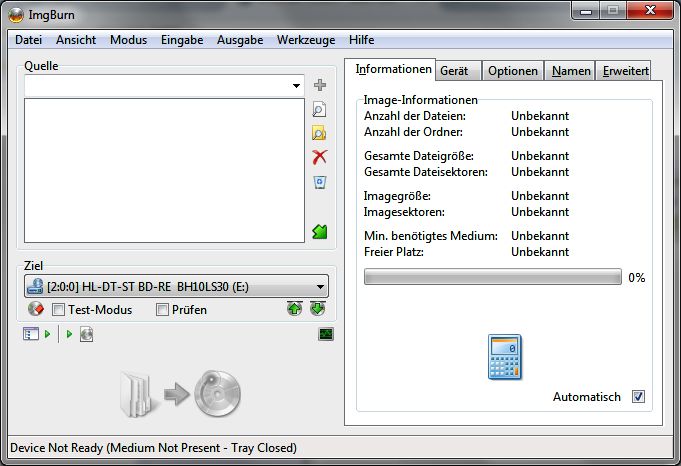Click small disc icon below Test-Modus
The height and width of the screenshot is (466, 681).
tap(86, 334)
